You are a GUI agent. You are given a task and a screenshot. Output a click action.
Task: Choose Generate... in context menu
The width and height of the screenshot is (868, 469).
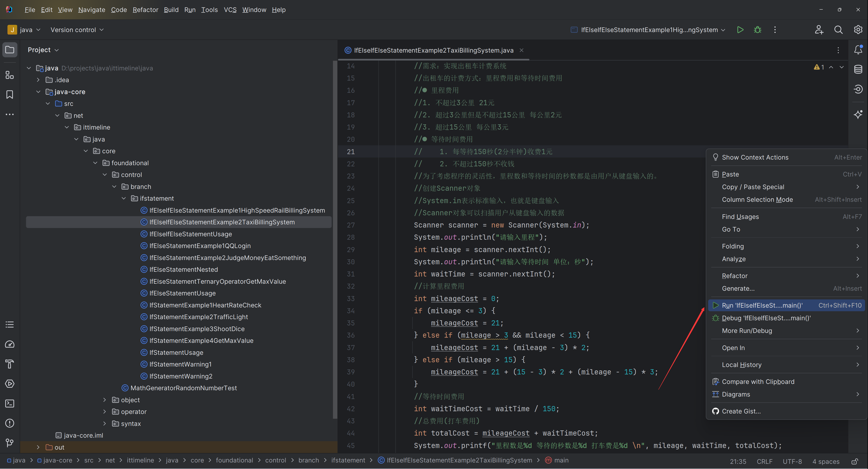click(x=786, y=288)
